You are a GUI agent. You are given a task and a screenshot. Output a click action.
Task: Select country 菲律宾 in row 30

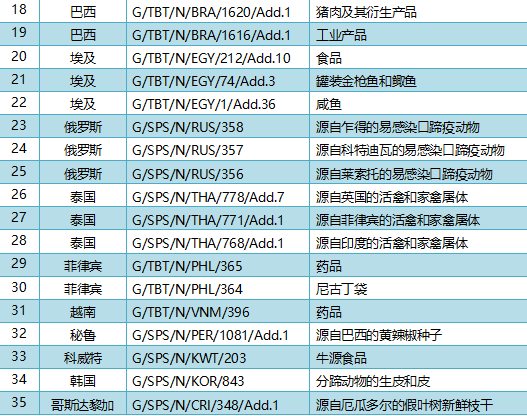pos(83,289)
